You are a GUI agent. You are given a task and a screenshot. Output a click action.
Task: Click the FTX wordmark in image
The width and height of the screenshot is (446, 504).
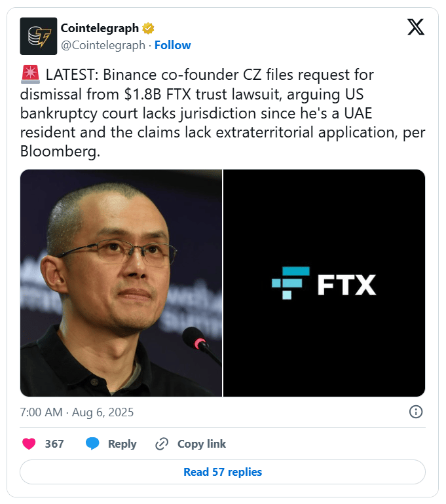(x=346, y=285)
